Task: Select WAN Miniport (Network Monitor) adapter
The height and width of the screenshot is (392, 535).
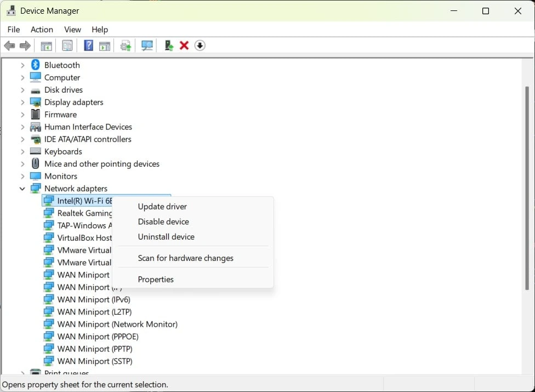Action: click(117, 325)
